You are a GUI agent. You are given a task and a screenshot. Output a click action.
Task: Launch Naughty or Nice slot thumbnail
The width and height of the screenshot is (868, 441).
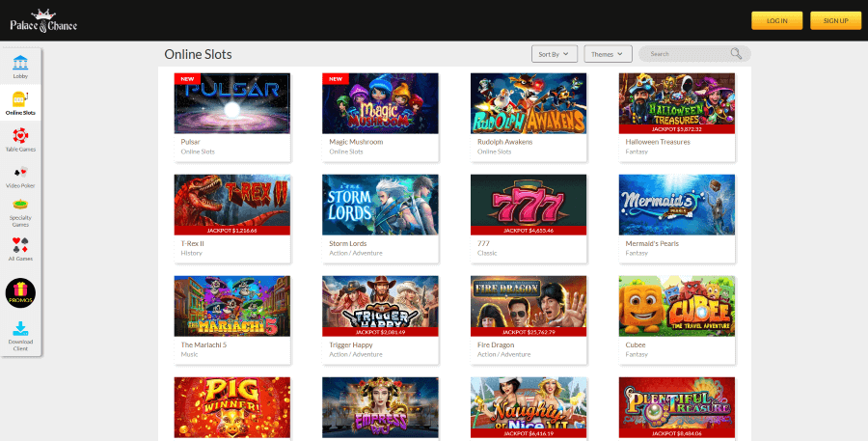[529, 407]
